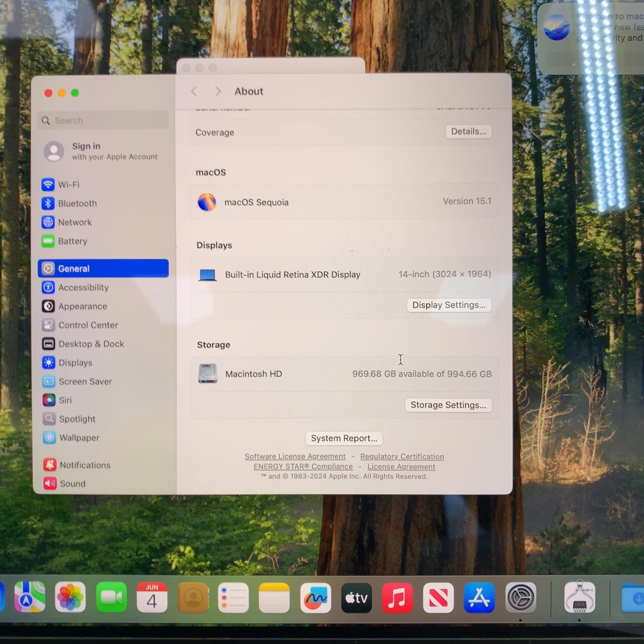
Task: Click the macOS Sequoia logo icon
Action: [207, 202]
